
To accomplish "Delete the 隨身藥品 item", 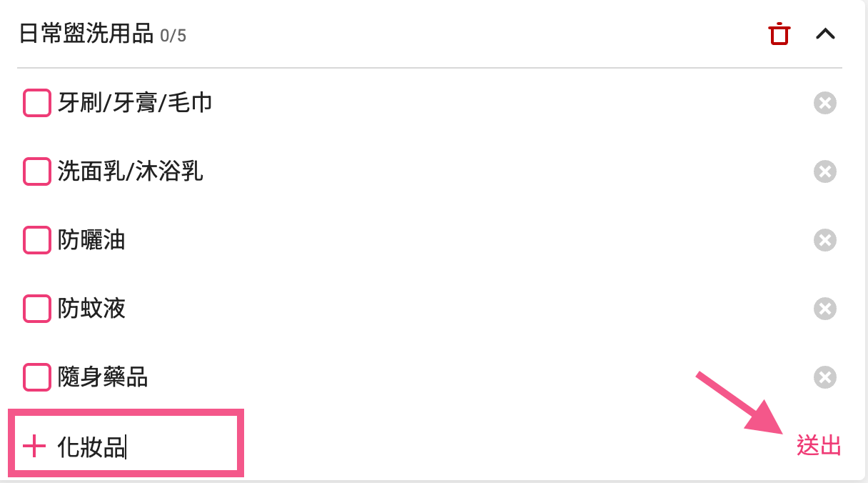I will [x=824, y=377].
